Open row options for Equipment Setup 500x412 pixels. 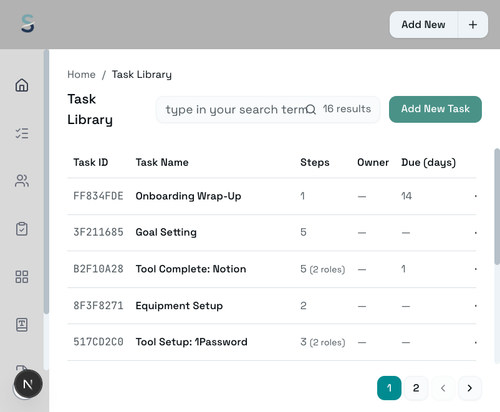tap(476, 306)
